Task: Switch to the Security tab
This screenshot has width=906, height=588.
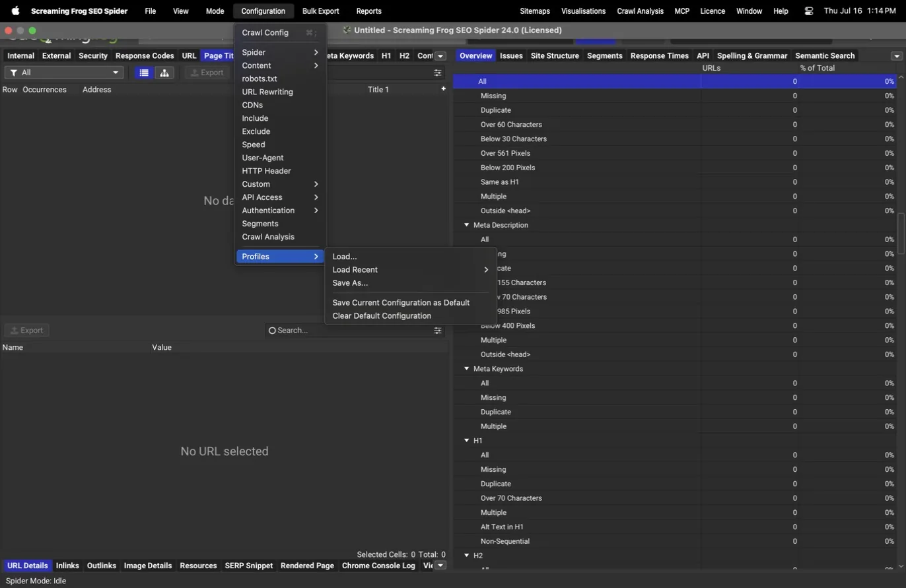Action: click(92, 56)
